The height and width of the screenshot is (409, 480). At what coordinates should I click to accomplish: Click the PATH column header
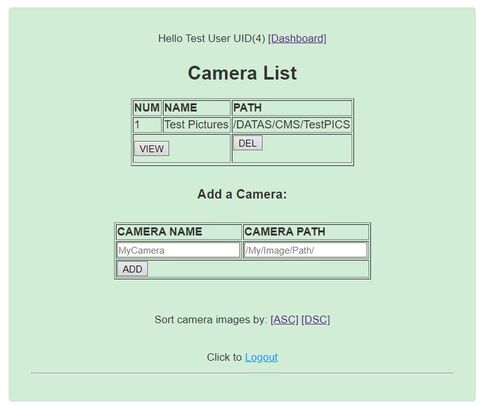[x=292, y=108]
